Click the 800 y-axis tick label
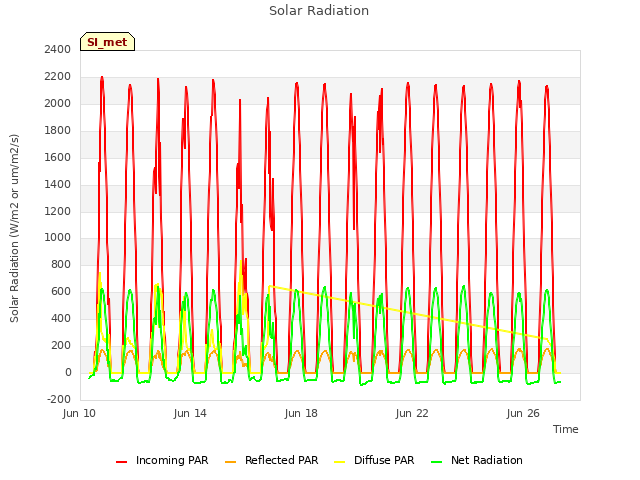This screenshot has height=480, width=640. (61, 264)
